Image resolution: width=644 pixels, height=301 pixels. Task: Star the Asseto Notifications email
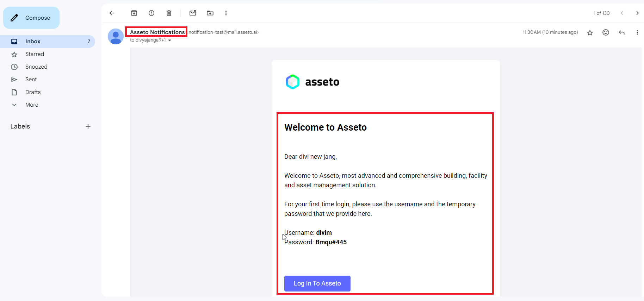point(590,33)
